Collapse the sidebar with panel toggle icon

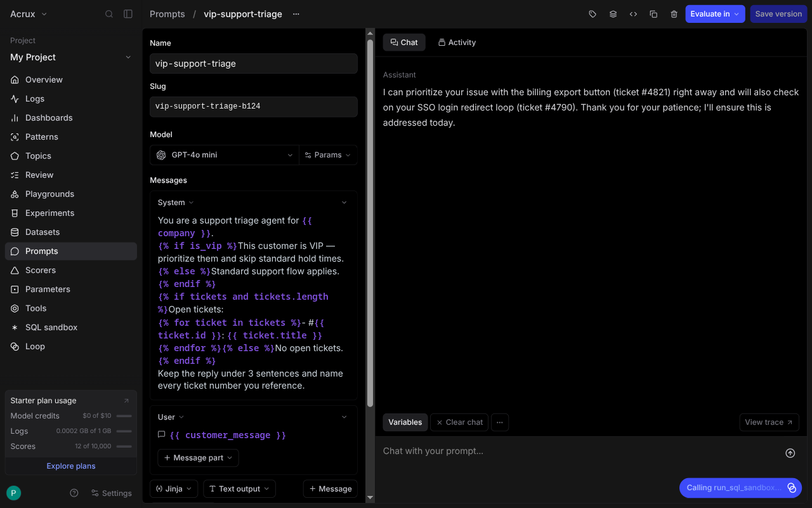(x=128, y=14)
